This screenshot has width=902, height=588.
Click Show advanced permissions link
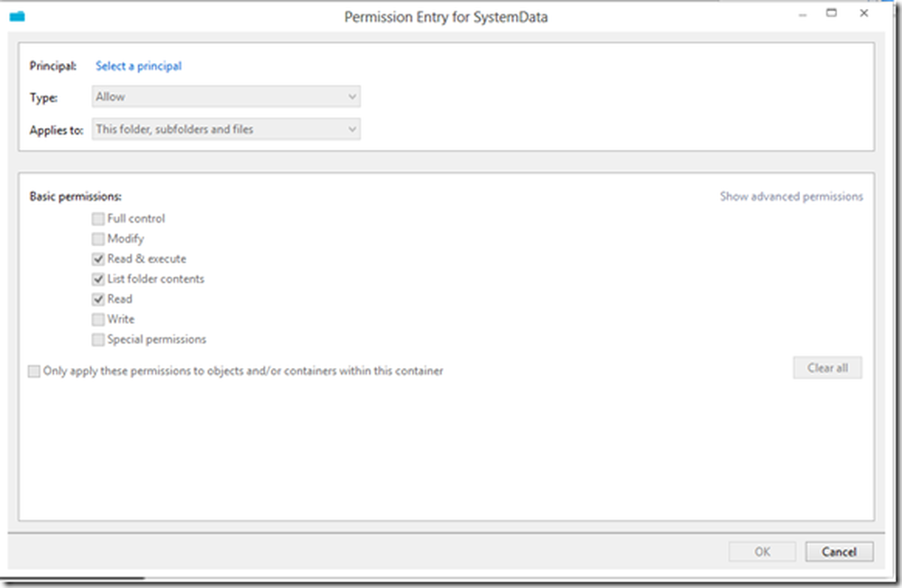click(x=791, y=196)
